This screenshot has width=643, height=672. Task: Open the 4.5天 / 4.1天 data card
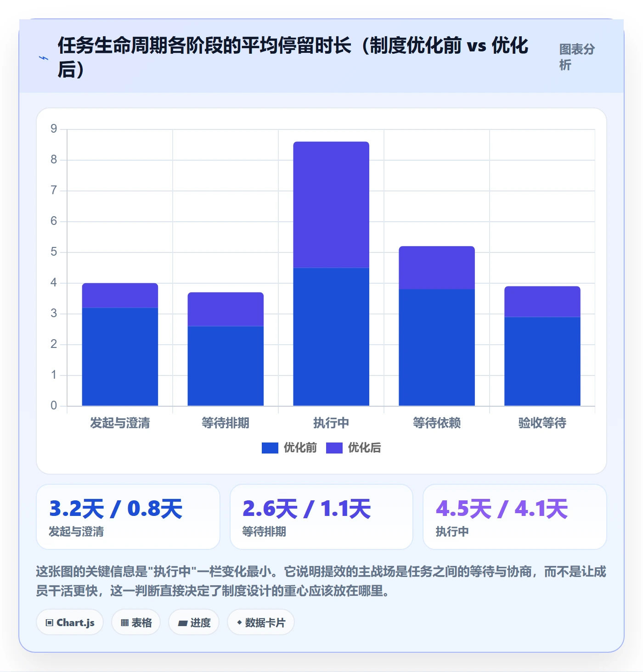click(515, 517)
